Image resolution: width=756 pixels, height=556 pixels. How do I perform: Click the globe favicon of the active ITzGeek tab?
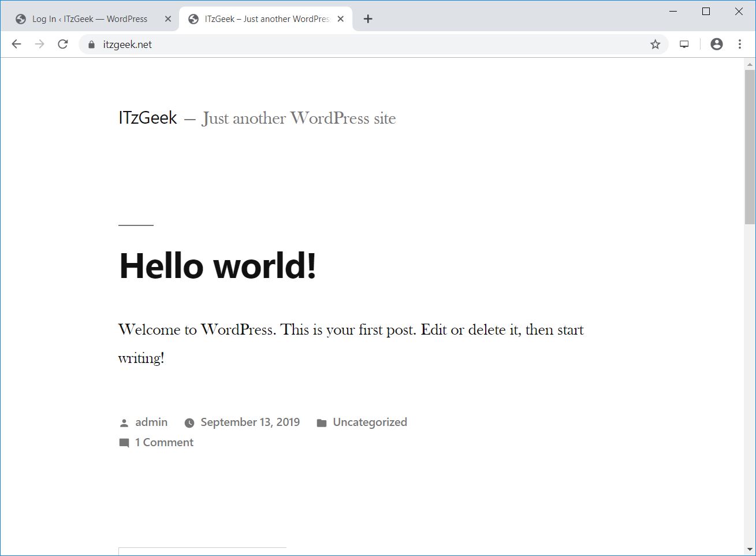(x=193, y=19)
